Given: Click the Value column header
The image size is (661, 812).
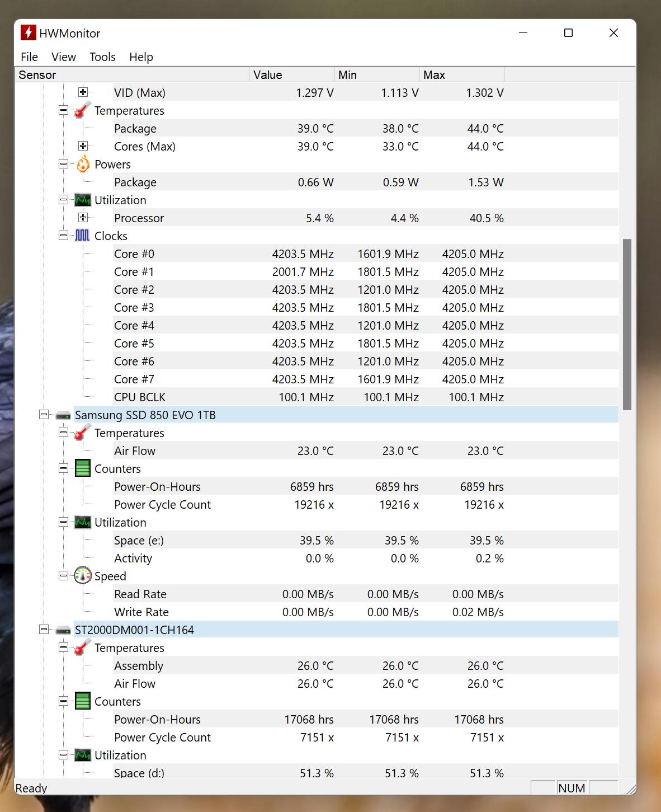Looking at the screenshot, I should pos(291,75).
